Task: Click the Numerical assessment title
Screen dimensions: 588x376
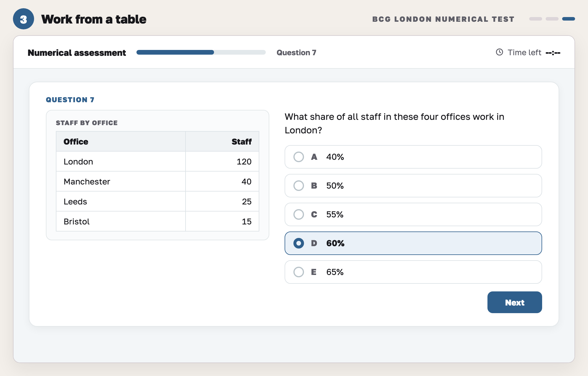Action: point(77,53)
